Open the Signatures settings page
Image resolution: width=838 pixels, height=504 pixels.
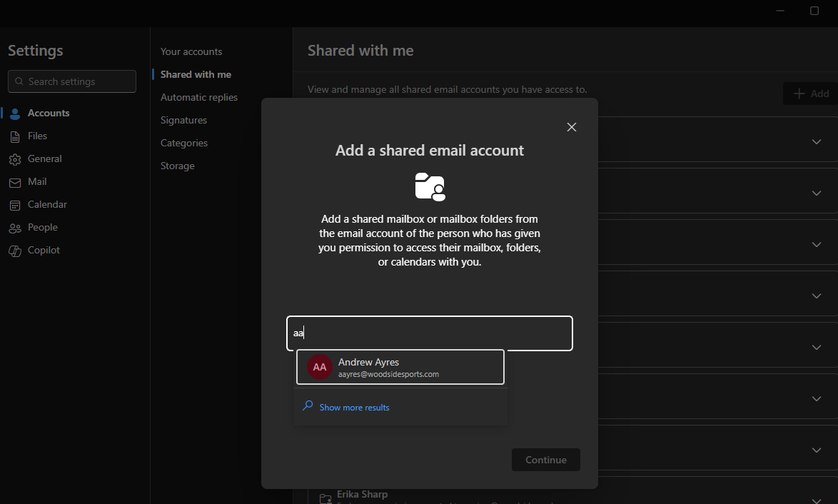[x=183, y=120]
